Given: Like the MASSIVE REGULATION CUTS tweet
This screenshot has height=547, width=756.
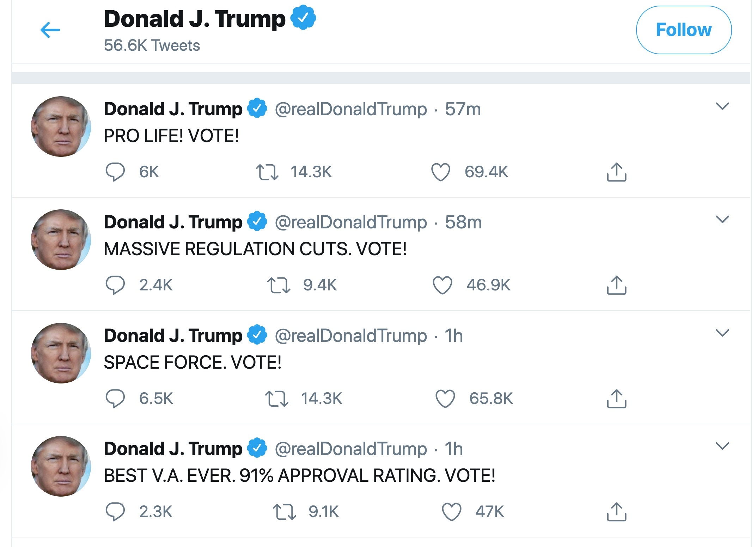Looking at the screenshot, I should pyautogui.click(x=442, y=285).
